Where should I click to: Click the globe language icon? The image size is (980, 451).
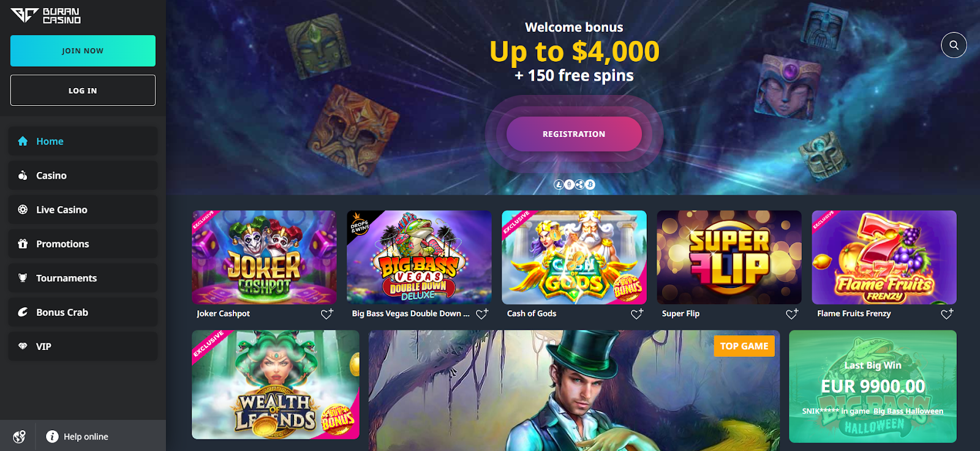click(20, 436)
